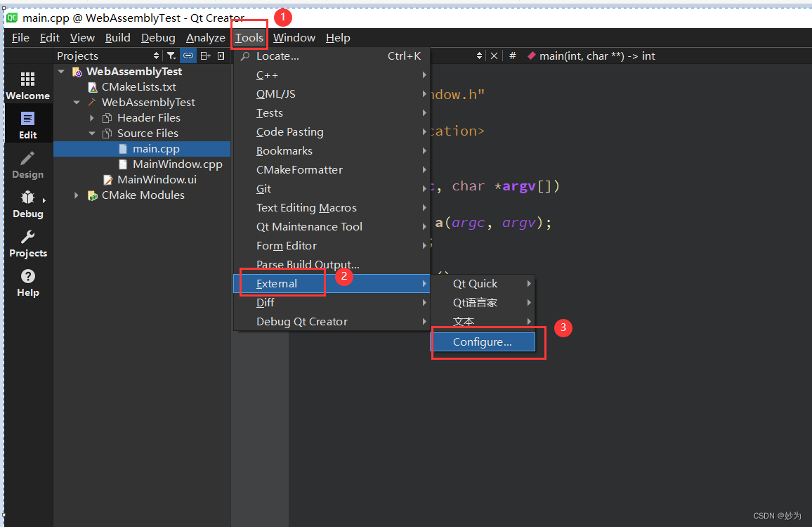Viewport: 812px width, 527px height.
Task: Click the CMake Modules folder icon
Action: tap(93, 195)
